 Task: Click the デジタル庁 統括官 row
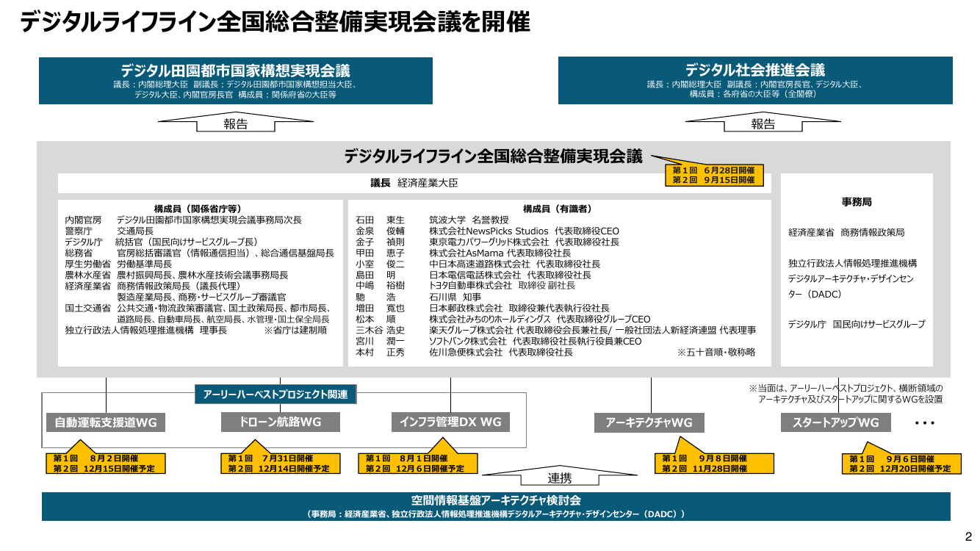pyautogui.click(x=161, y=242)
